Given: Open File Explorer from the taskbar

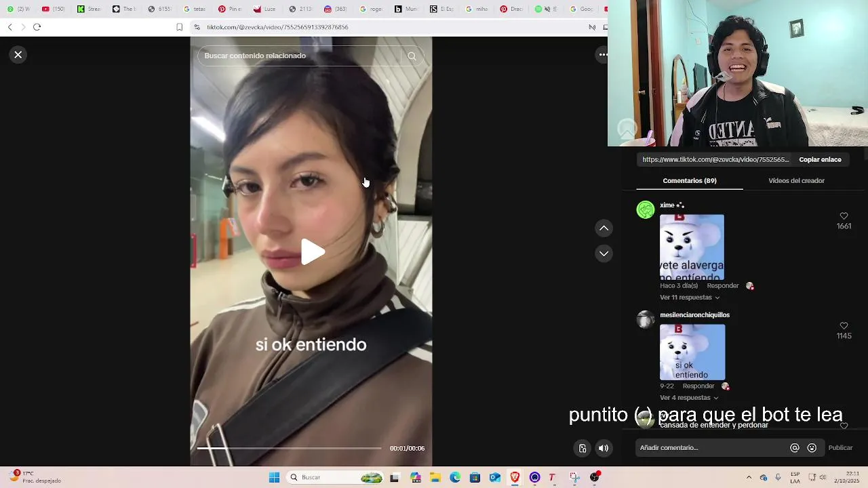Looking at the screenshot, I should (x=435, y=478).
